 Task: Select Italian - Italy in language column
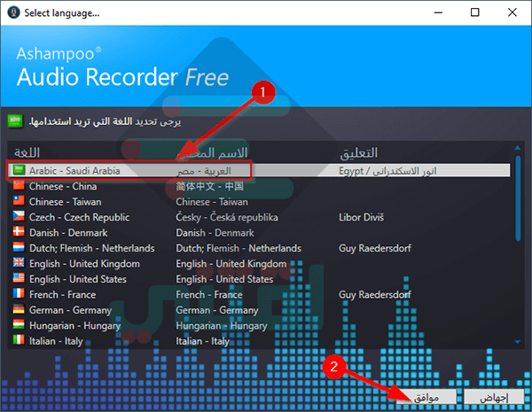(x=56, y=341)
